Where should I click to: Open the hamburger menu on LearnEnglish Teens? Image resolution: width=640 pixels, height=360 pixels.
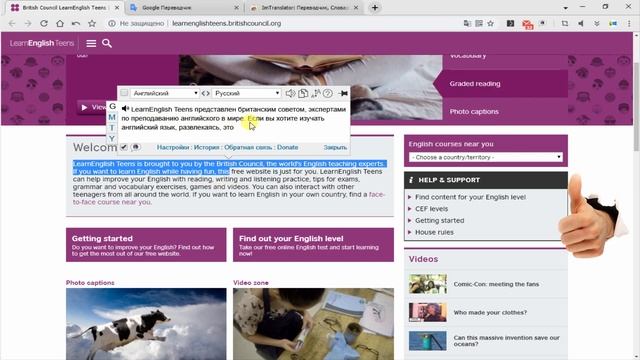click(91, 43)
